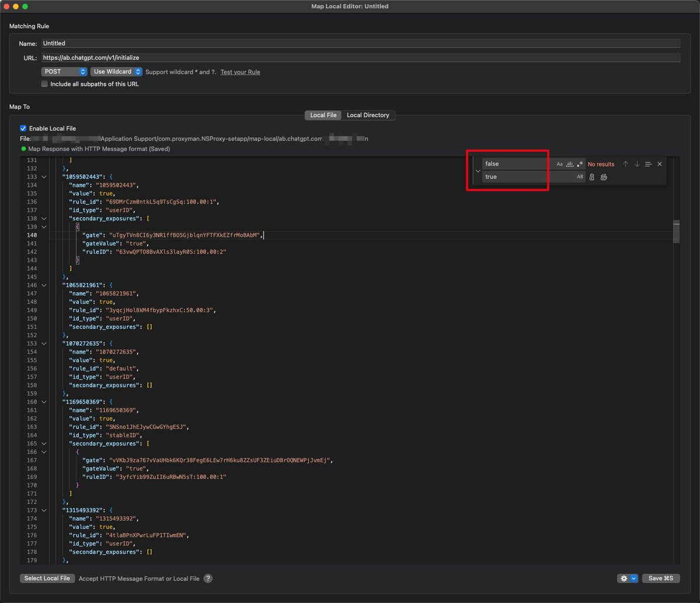Close the find and replace widget

[x=660, y=164]
